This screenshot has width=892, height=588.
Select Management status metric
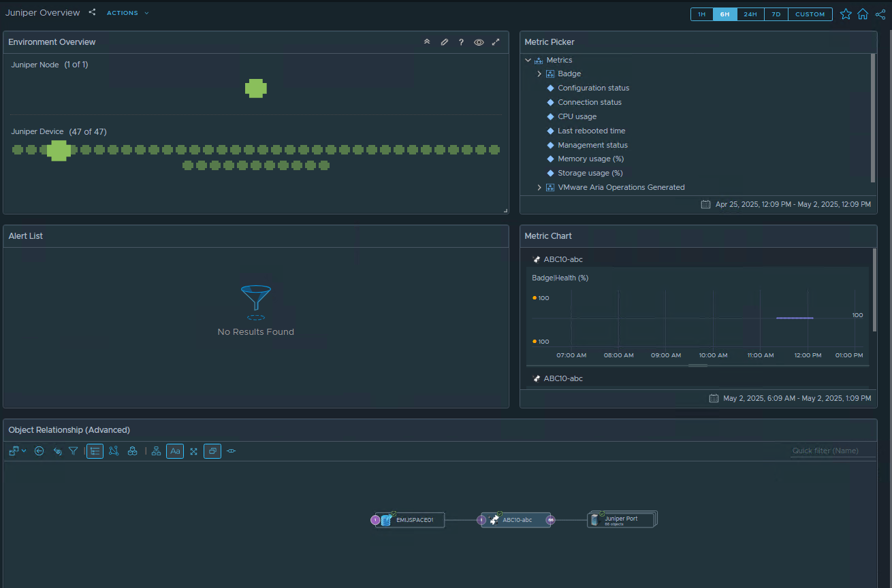[592, 145]
